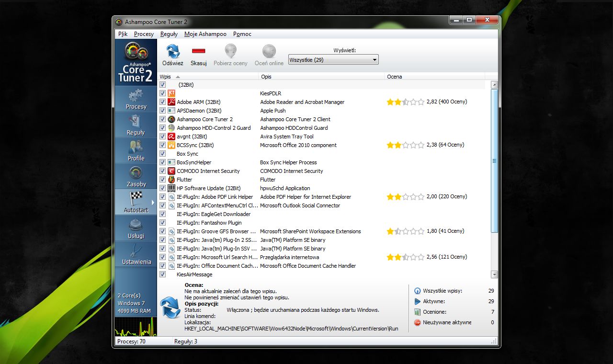Screen dimensions: 613x364
Task: Open the Profile sidebar section
Action: [x=136, y=151]
